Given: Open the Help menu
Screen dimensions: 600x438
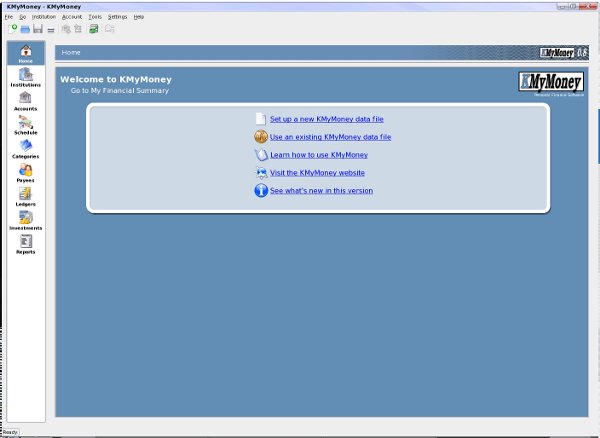Looking at the screenshot, I should tap(139, 17).
